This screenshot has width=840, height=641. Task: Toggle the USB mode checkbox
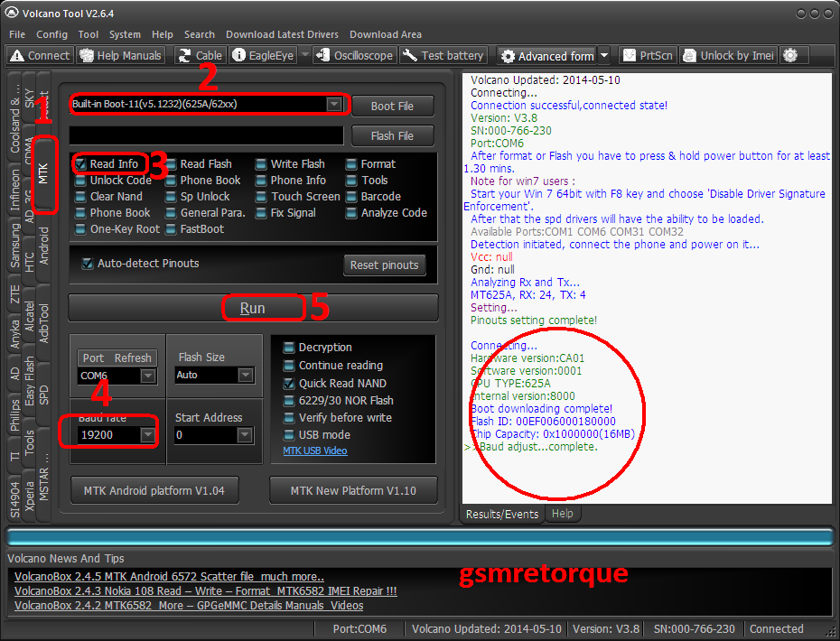coord(289,434)
